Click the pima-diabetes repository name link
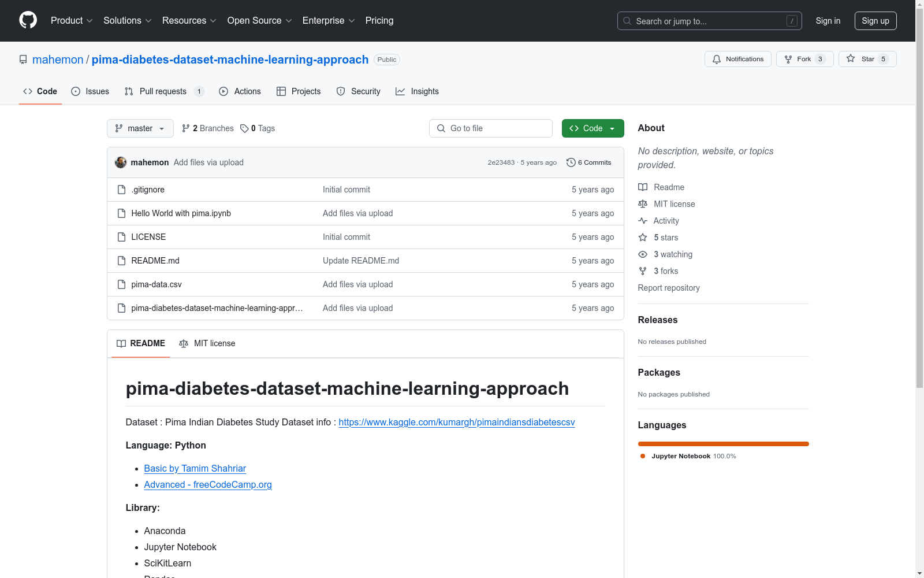This screenshot has height=578, width=924. 230,60
